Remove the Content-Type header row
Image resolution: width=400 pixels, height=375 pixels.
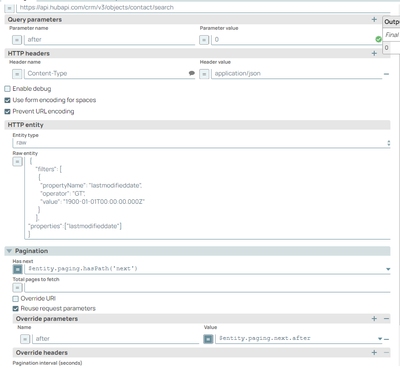pos(386,74)
